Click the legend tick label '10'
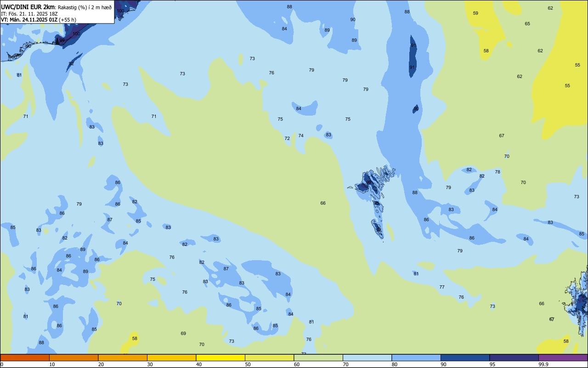This screenshot has height=368, width=588. [x=52, y=364]
